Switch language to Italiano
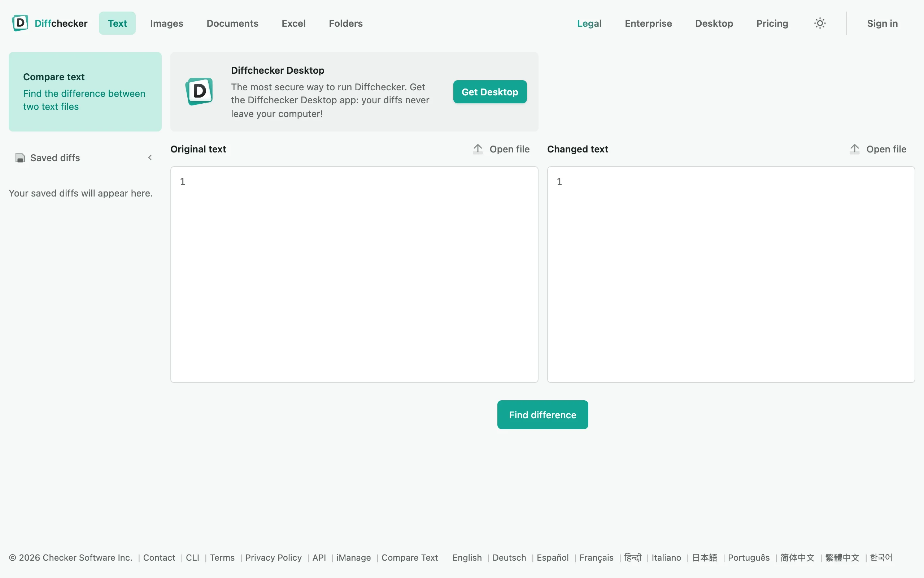 (x=666, y=558)
